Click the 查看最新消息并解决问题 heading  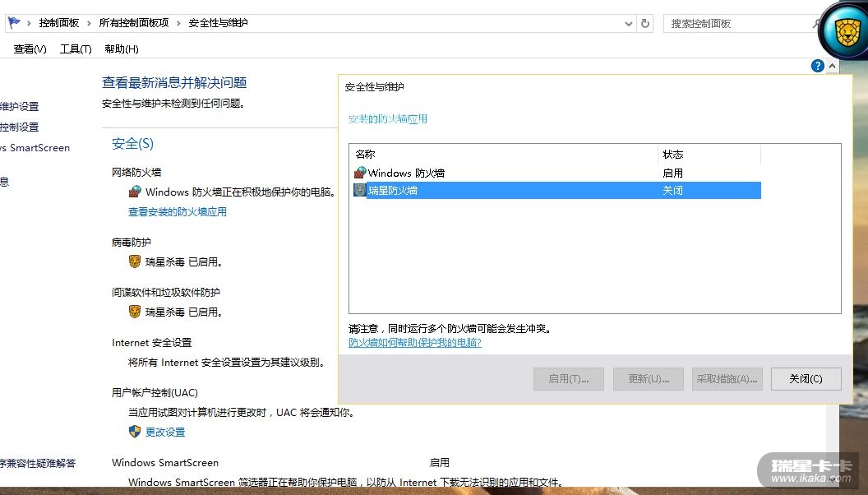[x=174, y=83]
